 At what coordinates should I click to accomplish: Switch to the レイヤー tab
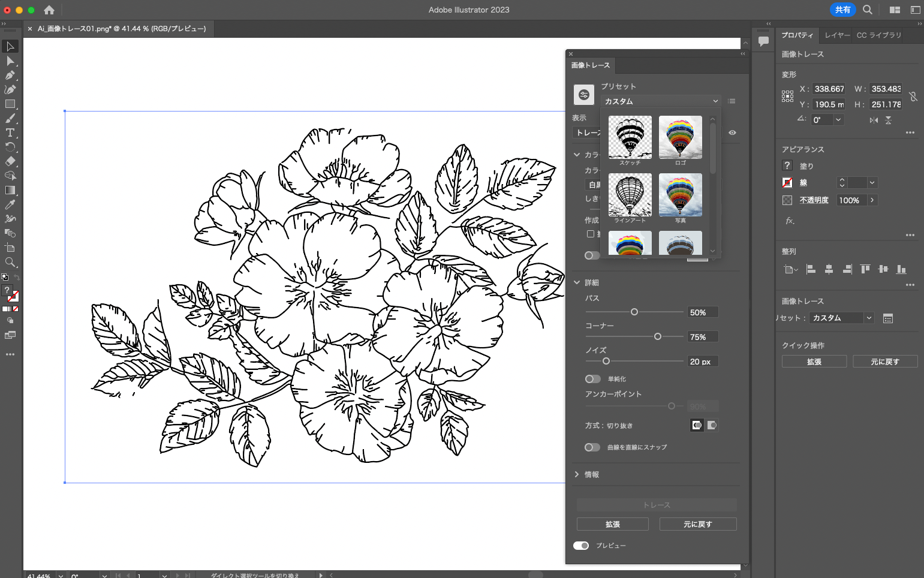[x=837, y=35]
